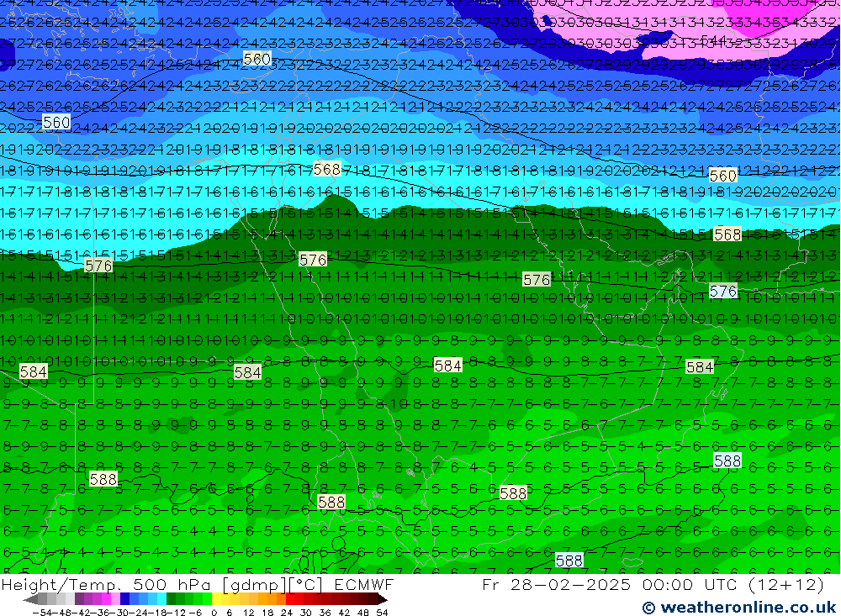Click the (12+12) forecast offset text

[x=786, y=585]
